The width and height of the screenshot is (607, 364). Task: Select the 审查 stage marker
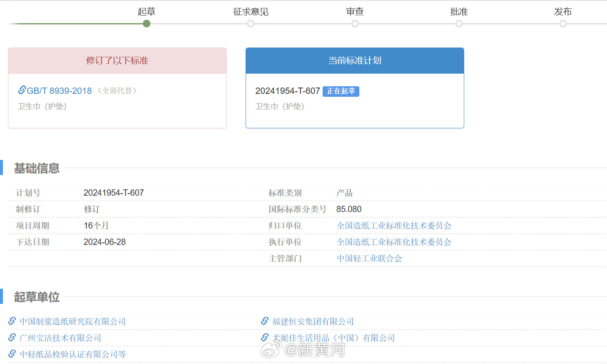[x=355, y=24]
